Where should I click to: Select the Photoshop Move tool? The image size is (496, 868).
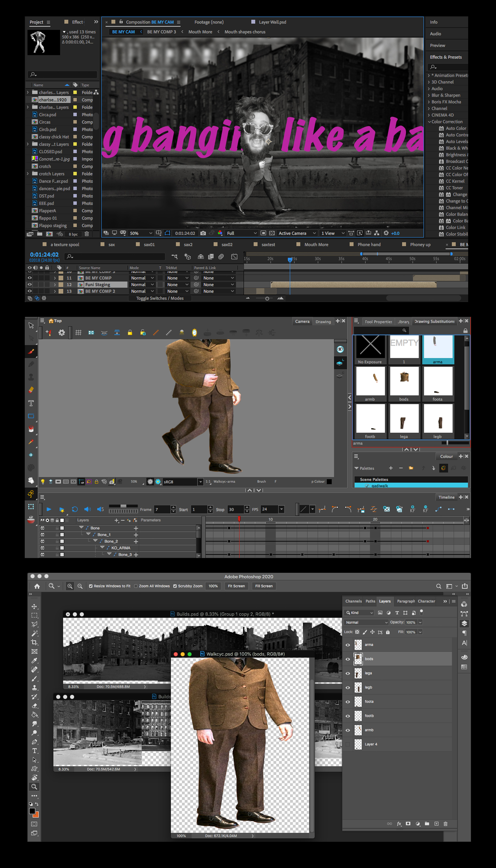(34, 607)
